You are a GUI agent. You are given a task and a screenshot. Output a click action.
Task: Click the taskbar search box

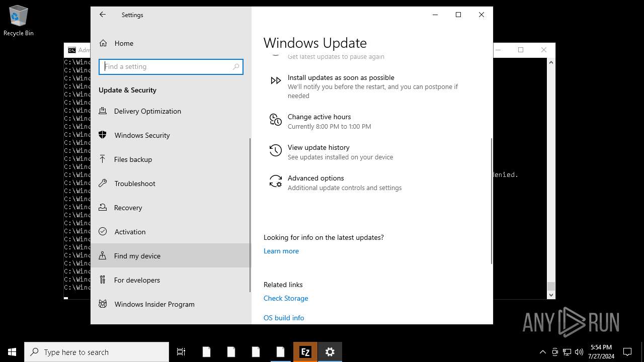(97, 352)
